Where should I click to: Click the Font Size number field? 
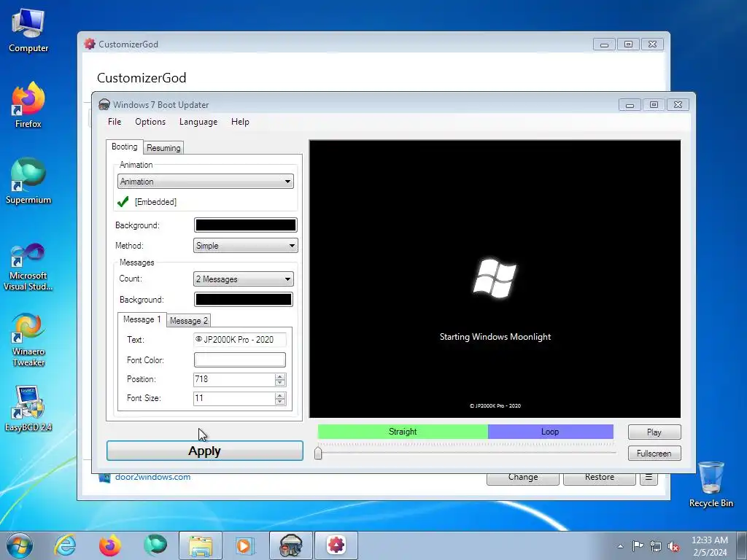pos(234,399)
